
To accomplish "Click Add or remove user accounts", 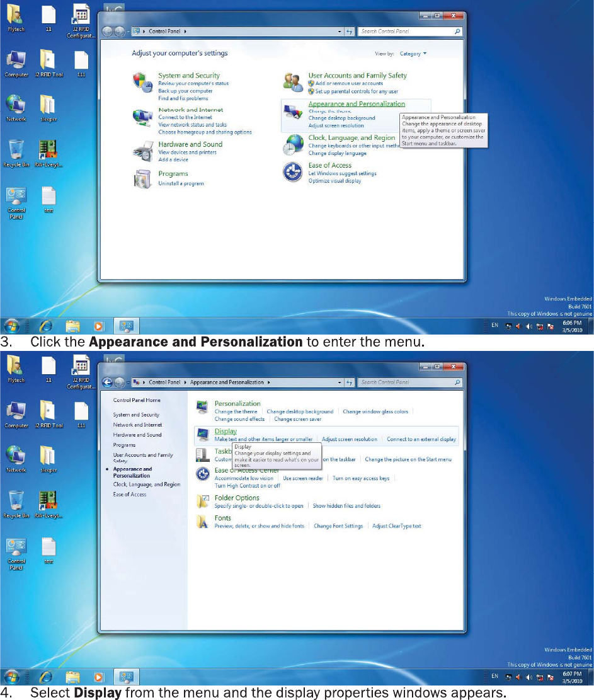I will (x=349, y=83).
